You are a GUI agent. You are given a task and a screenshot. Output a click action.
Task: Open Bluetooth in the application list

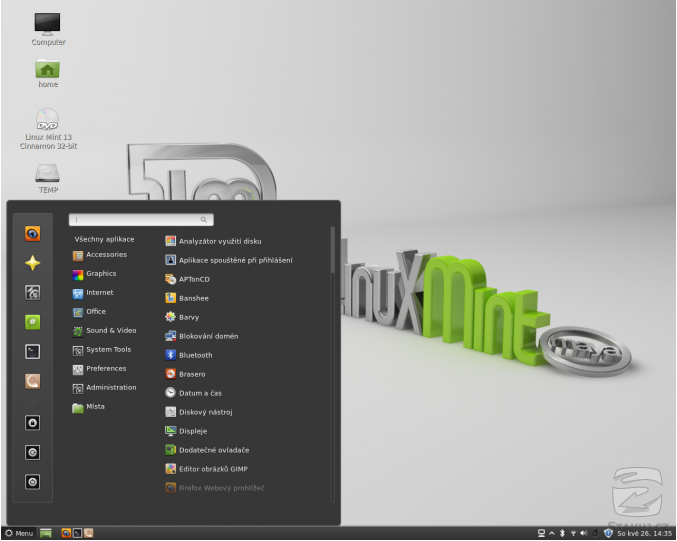189,355
